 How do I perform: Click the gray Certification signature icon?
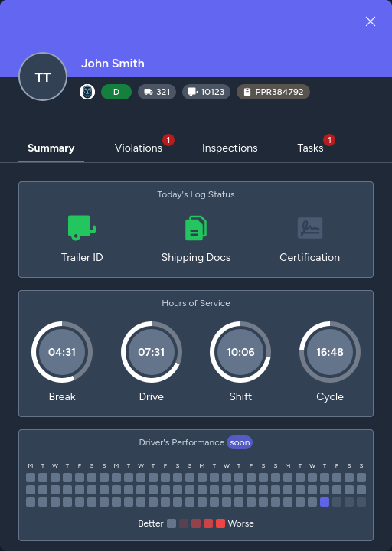[310, 228]
